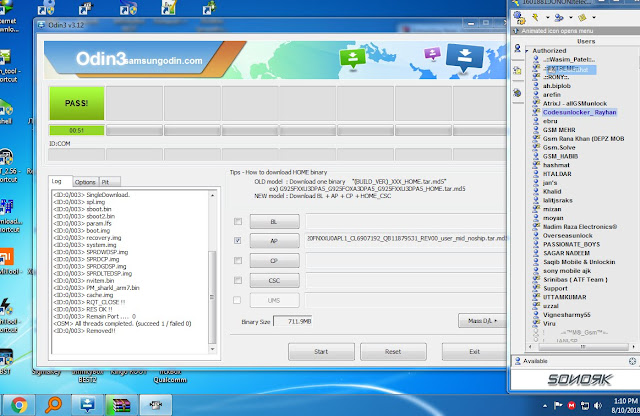The height and width of the screenshot is (416, 640).
Task: Open dropdown arrow beside the lightning bolt icon
Action: coord(547,18)
